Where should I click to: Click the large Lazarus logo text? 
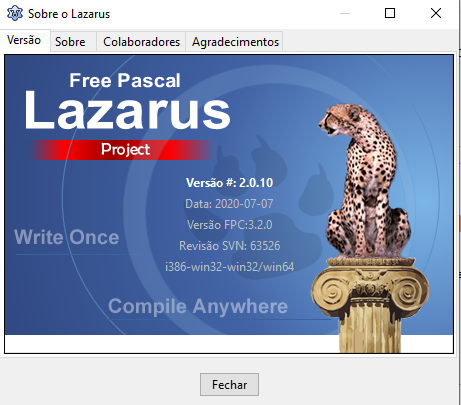pos(127,110)
